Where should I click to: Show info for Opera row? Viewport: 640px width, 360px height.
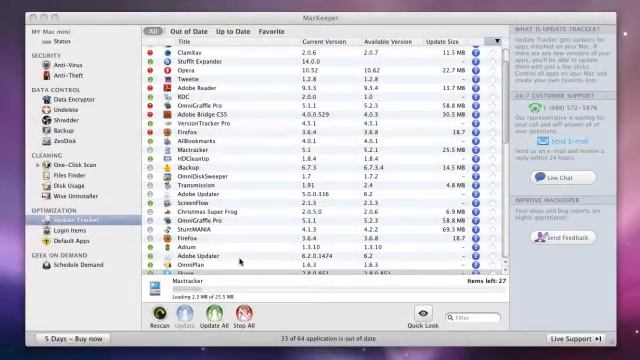coord(476,70)
